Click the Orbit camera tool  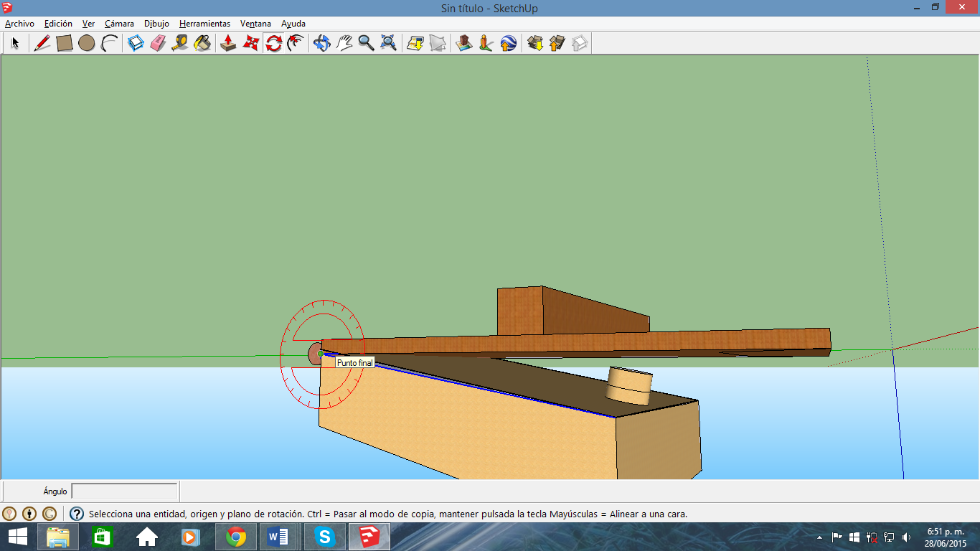point(322,43)
